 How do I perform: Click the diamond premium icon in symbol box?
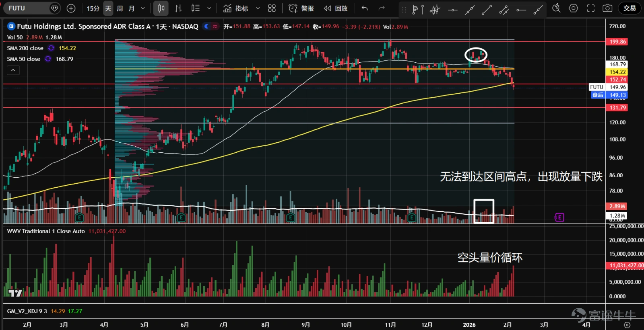(54, 8)
